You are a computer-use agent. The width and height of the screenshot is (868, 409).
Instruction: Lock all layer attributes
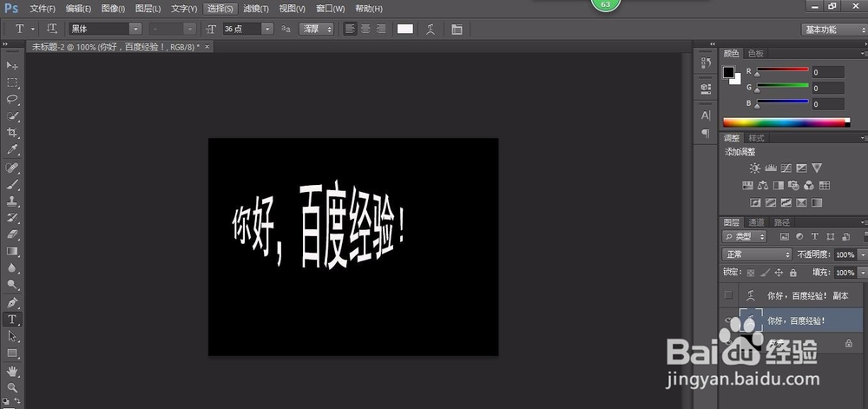793,273
